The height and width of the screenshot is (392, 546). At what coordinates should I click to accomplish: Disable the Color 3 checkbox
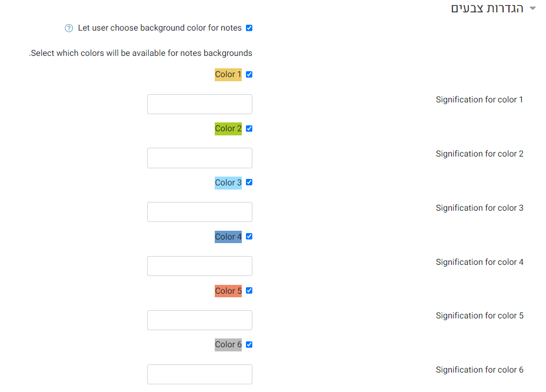point(249,182)
